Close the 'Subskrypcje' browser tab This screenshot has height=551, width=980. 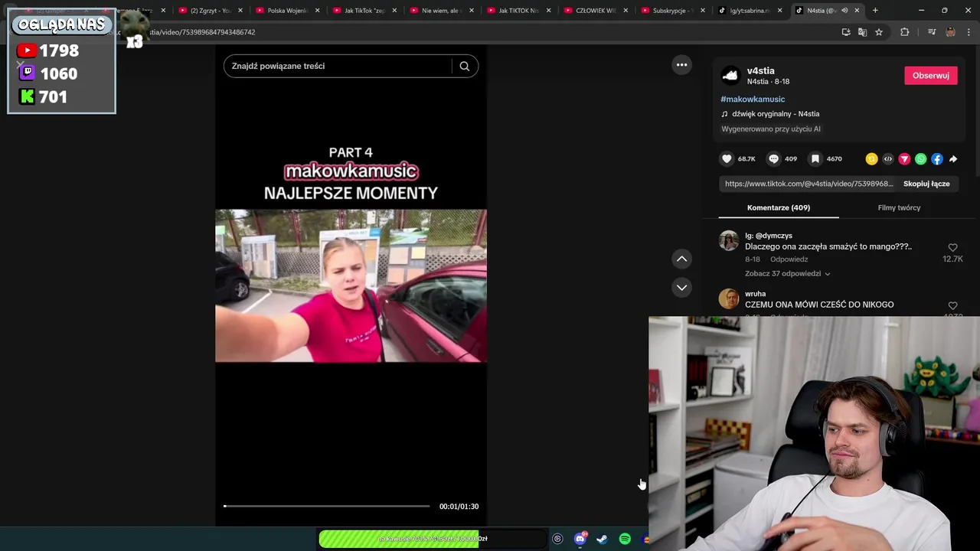[703, 11]
